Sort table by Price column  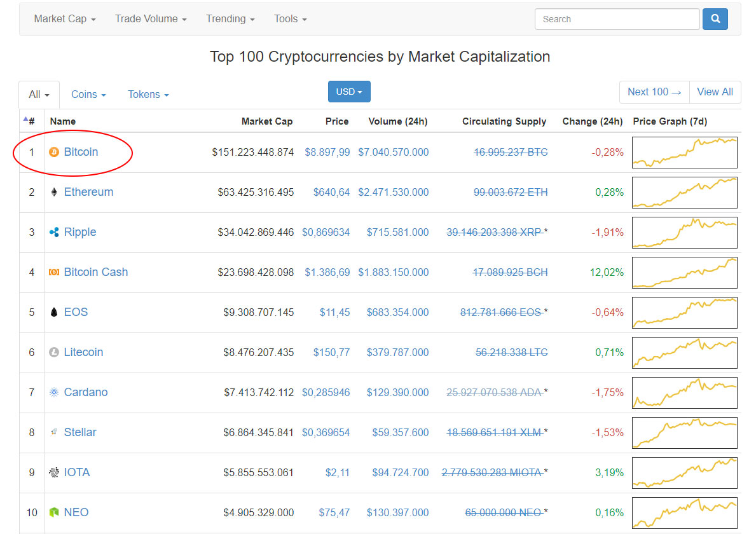point(336,121)
